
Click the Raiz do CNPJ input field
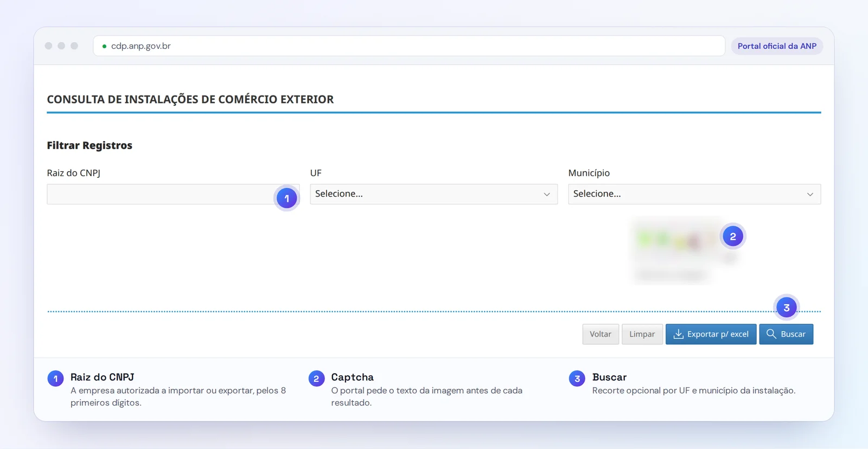pyautogui.click(x=173, y=194)
